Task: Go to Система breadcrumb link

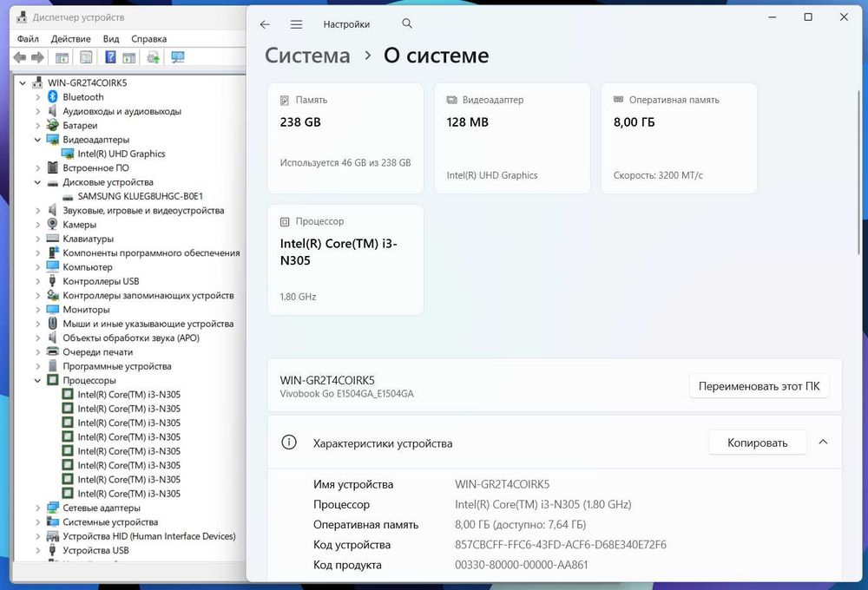Action: click(307, 56)
